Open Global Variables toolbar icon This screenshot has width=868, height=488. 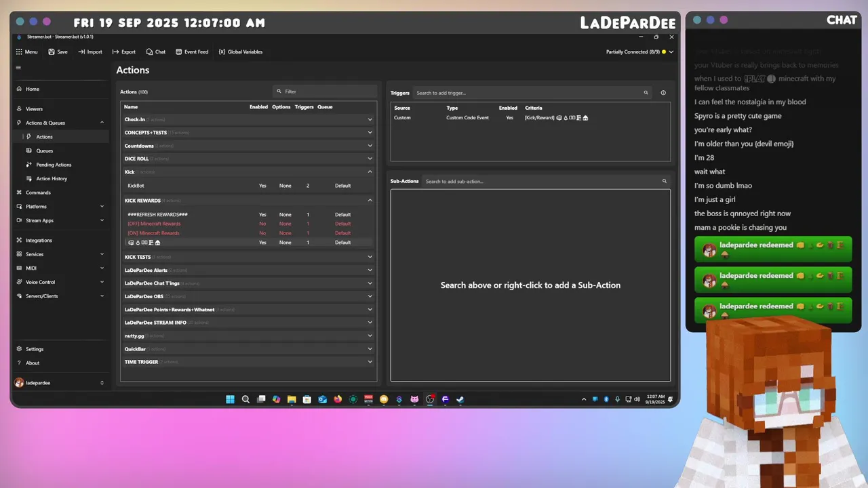[222, 52]
